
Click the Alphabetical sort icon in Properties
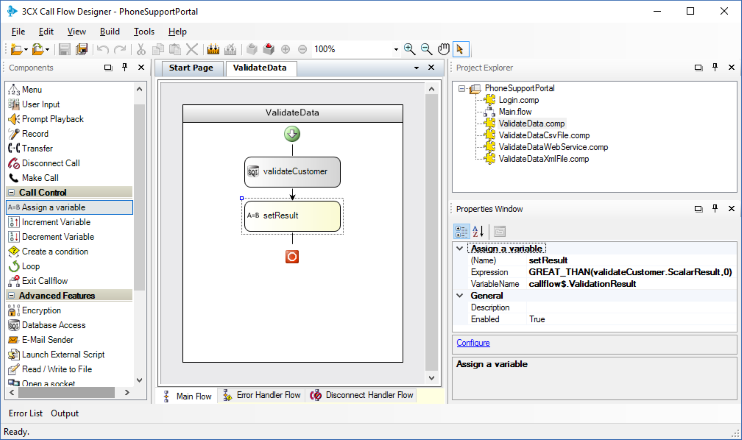pyautogui.click(x=478, y=231)
